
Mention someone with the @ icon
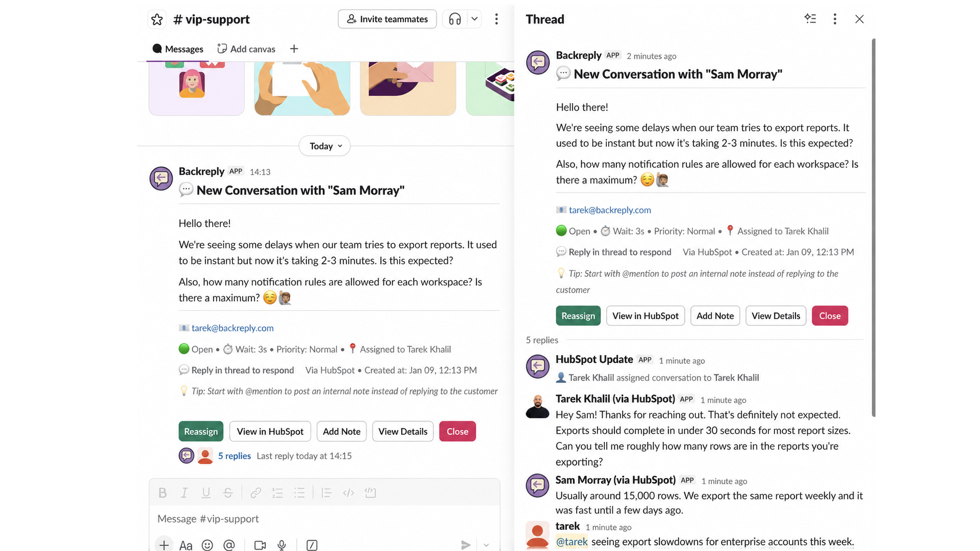(x=229, y=545)
